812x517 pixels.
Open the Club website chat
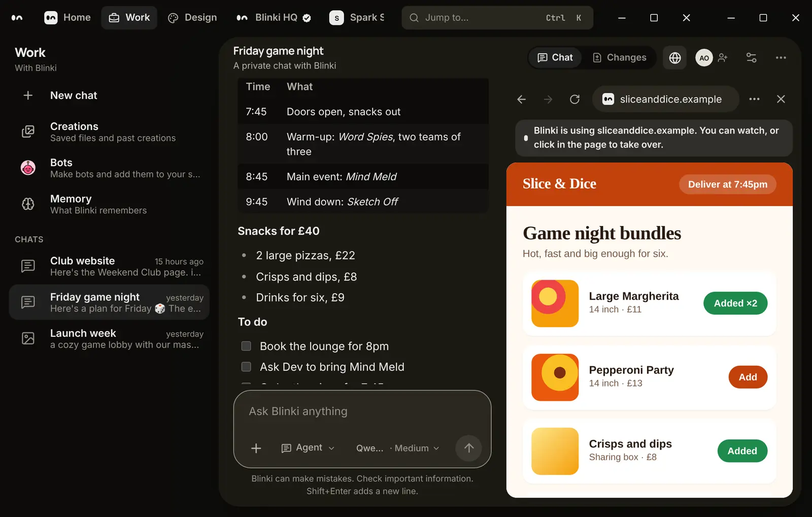tap(109, 266)
